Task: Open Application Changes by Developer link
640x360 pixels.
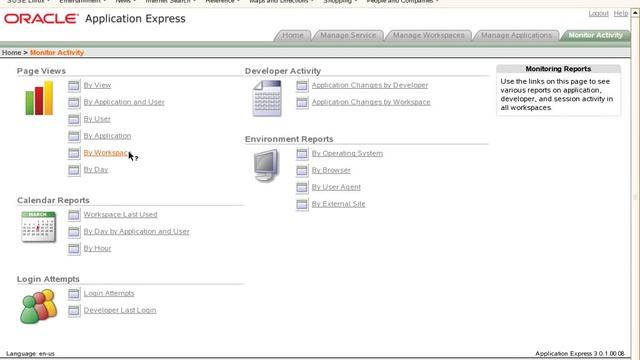Action: tap(370, 85)
